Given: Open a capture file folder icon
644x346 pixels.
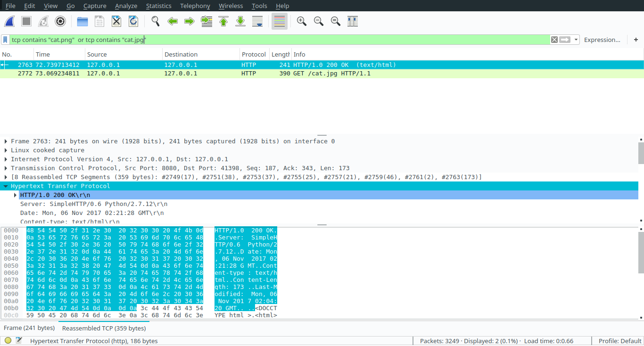Looking at the screenshot, I should tap(83, 21).
